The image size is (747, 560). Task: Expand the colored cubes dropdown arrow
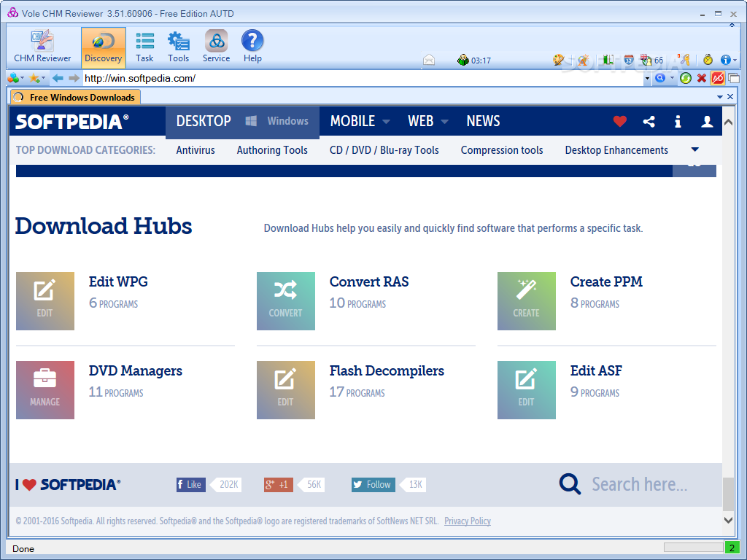pos(23,78)
